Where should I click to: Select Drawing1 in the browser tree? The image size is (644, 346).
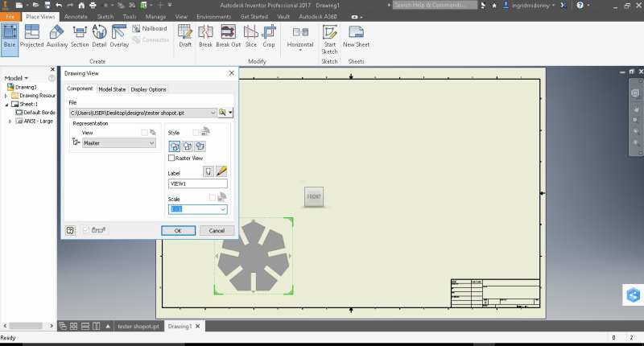[23, 87]
